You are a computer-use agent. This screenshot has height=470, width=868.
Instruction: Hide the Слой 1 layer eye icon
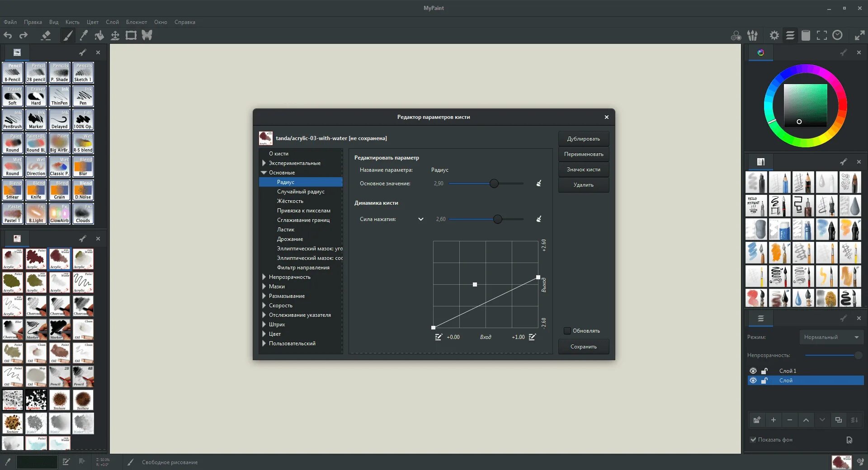(x=753, y=371)
